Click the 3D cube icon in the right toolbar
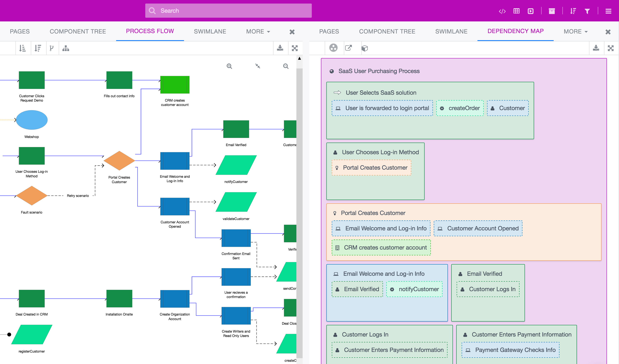Viewport: 619px width, 364px height. coord(365,48)
